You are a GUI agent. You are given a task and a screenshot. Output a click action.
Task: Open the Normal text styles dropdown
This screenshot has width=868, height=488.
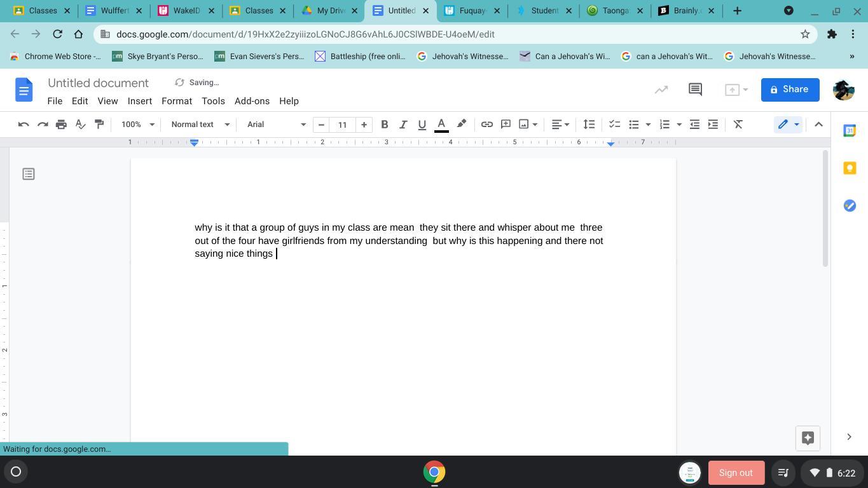(x=200, y=125)
